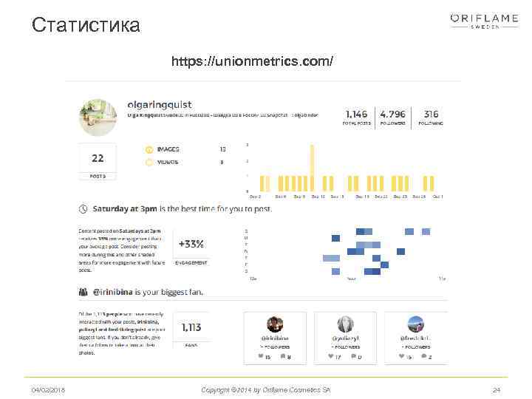The width and height of the screenshot is (532, 399).
Task: Click the 316 Following count
Action: point(431,115)
